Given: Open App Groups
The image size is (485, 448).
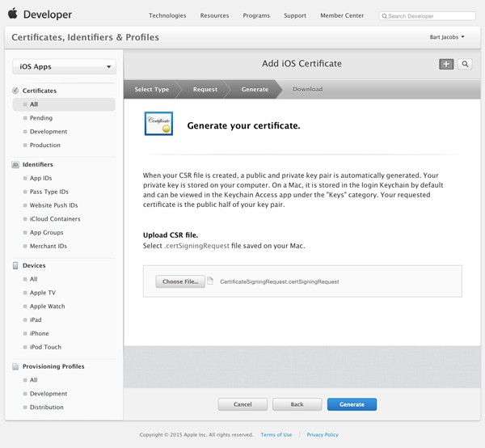Looking at the screenshot, I should 46,233.
